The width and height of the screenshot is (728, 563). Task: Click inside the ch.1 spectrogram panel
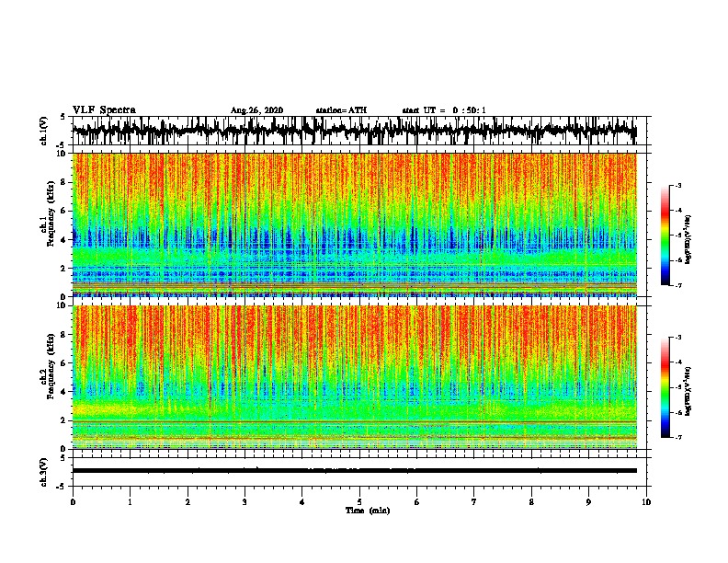pos(354,224)
